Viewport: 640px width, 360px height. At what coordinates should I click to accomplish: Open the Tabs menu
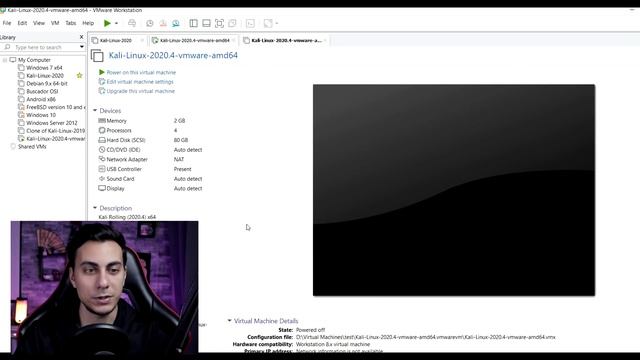[x=71, y=23]
